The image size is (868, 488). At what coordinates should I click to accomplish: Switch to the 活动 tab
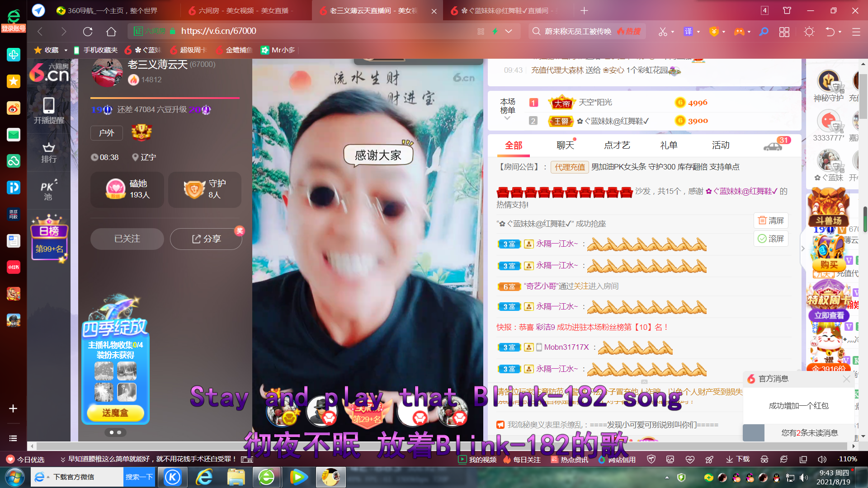coord(721,145)
